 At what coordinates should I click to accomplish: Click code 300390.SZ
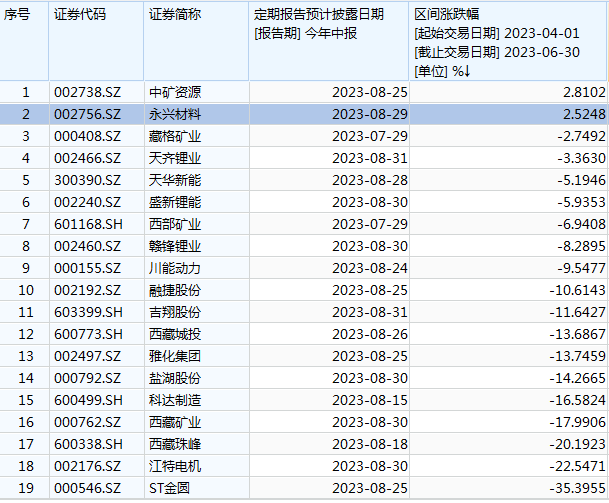point(88,180)
